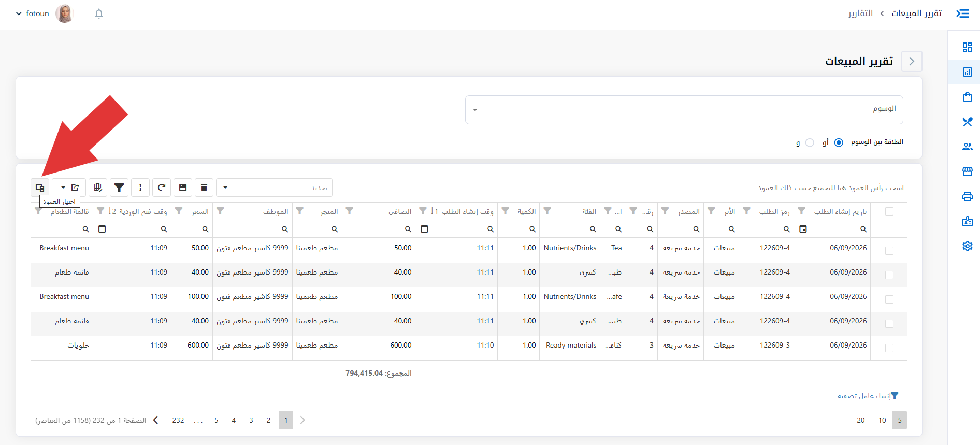
Task: Tick the select-all header checkbox
Action: click(x=889, y=211)
